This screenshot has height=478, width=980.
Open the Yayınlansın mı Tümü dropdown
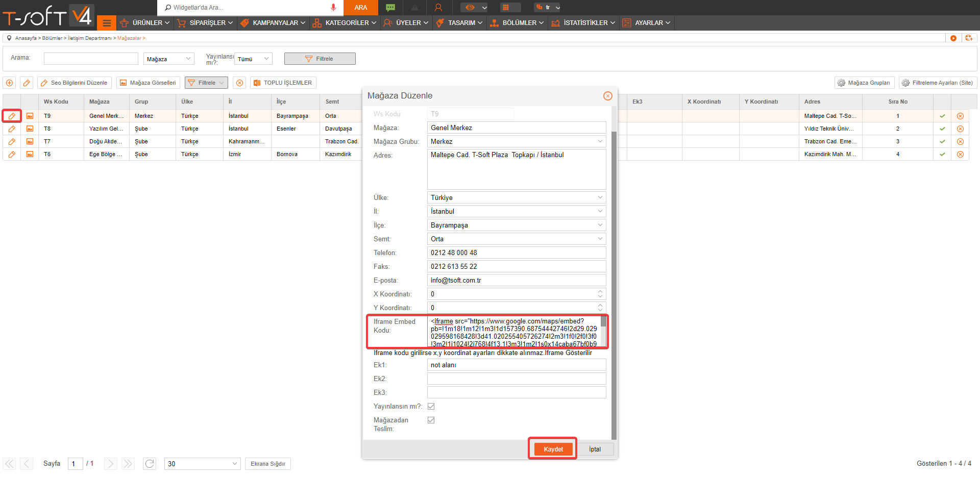(253, 59)
